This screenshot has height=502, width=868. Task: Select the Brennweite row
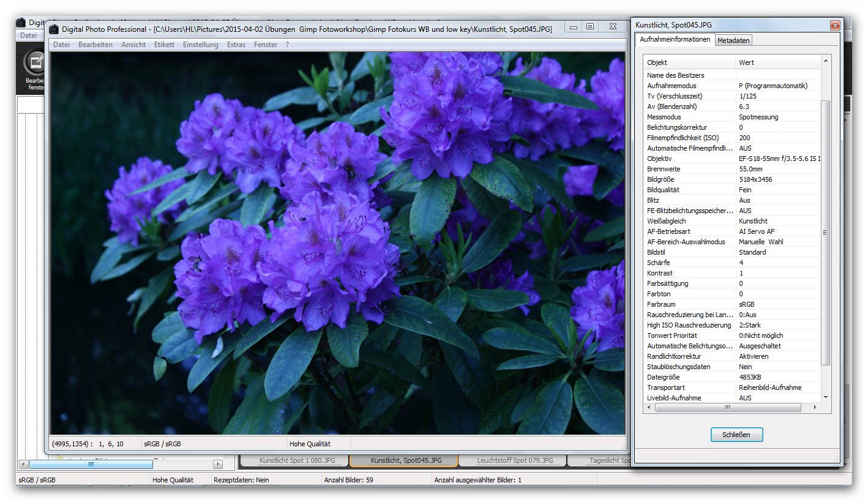[x=732, y=169]
